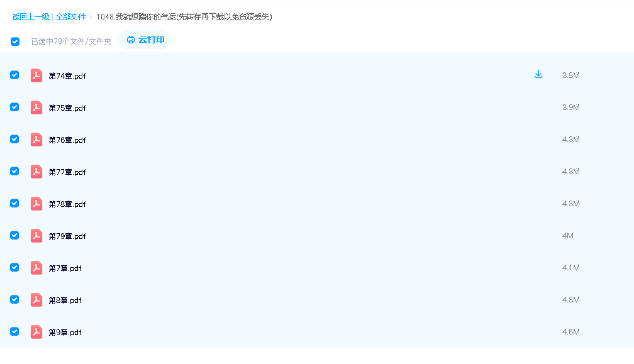
Task: Click the PDF icon of 第77章.pdf
Action: 36,172
